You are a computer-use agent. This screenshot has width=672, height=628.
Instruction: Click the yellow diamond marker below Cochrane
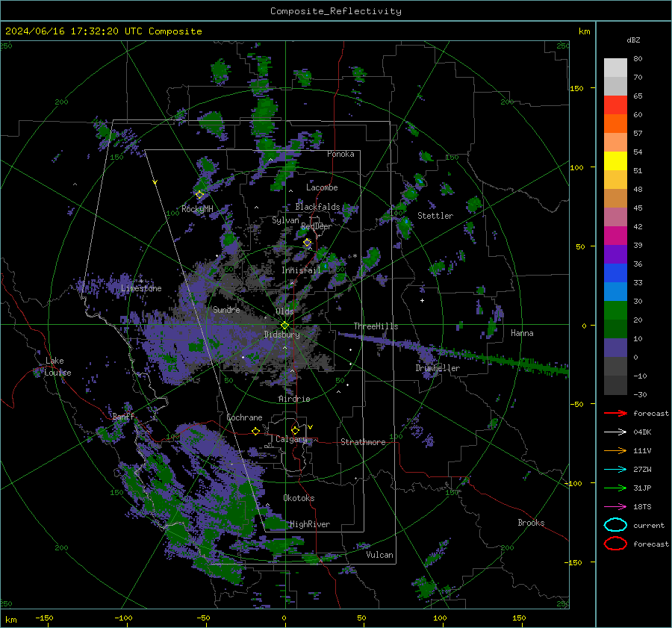pyautogui.click(x=256, y=432)
